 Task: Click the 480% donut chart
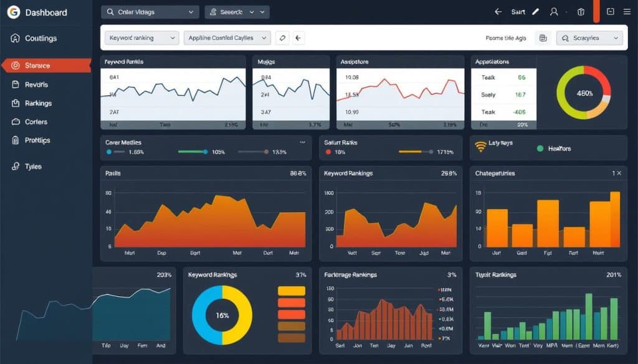584,93
